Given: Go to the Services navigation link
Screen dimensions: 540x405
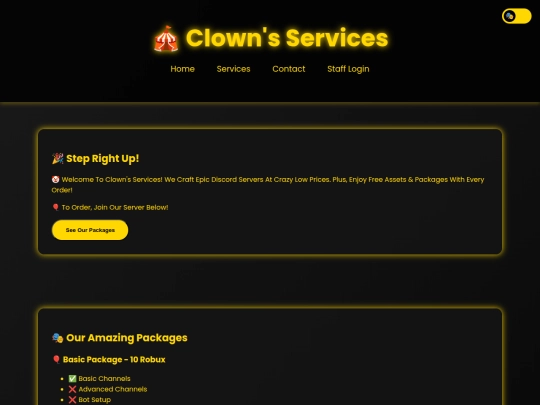Looking at the screenshot, I should coord(233,69).
